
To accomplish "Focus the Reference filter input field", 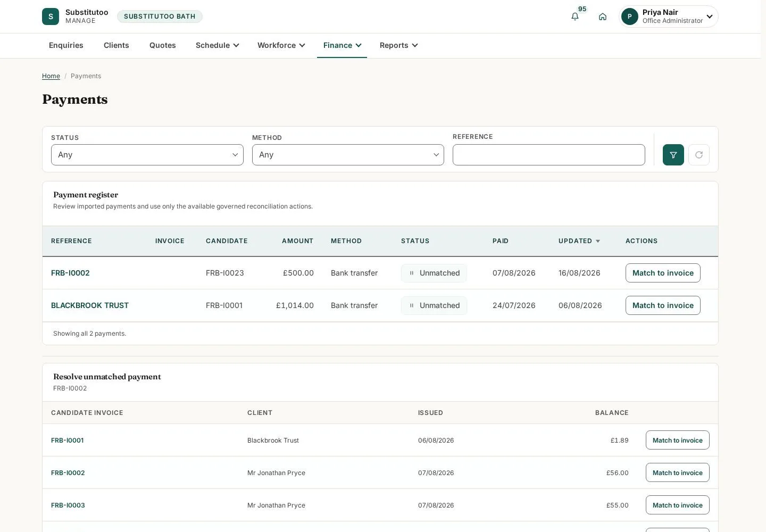I will tap(549, 155).
